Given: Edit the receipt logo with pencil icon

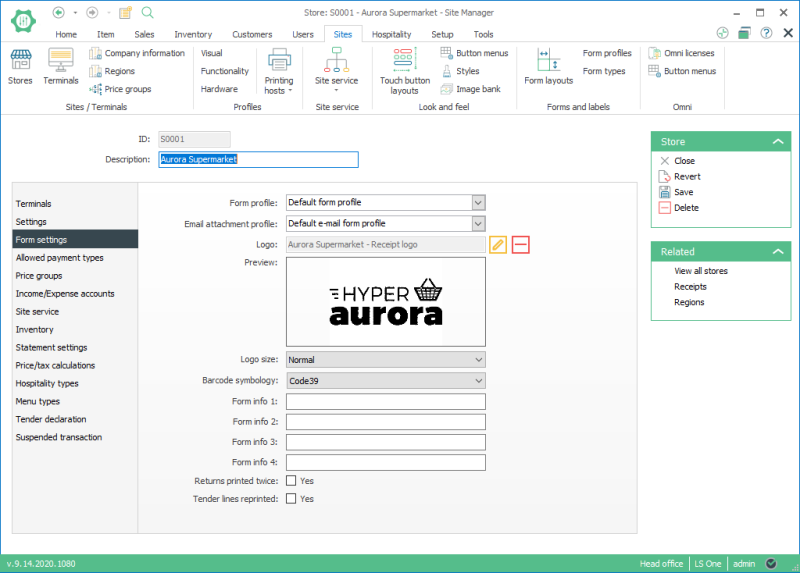Looking at the screenshot, I should (498, 245).
